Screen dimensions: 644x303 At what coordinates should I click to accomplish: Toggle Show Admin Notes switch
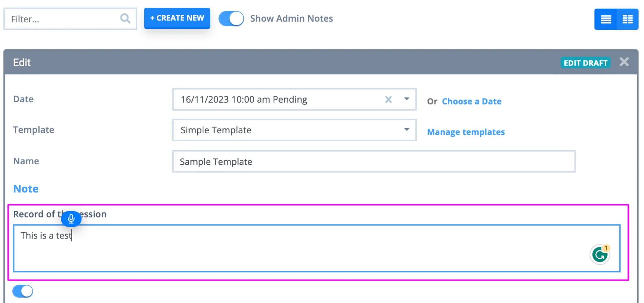coord(231,18)
